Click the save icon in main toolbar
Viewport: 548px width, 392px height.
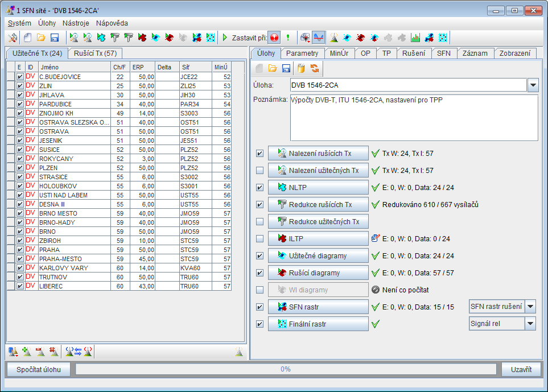pyautogui.click(x=55, y=38)
